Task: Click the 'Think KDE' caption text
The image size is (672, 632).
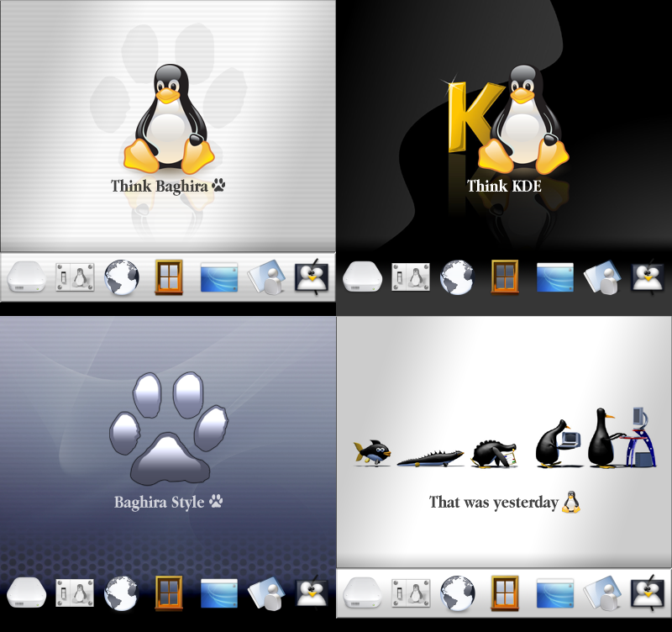Action: pyautogui.click(x=504, y=186)
